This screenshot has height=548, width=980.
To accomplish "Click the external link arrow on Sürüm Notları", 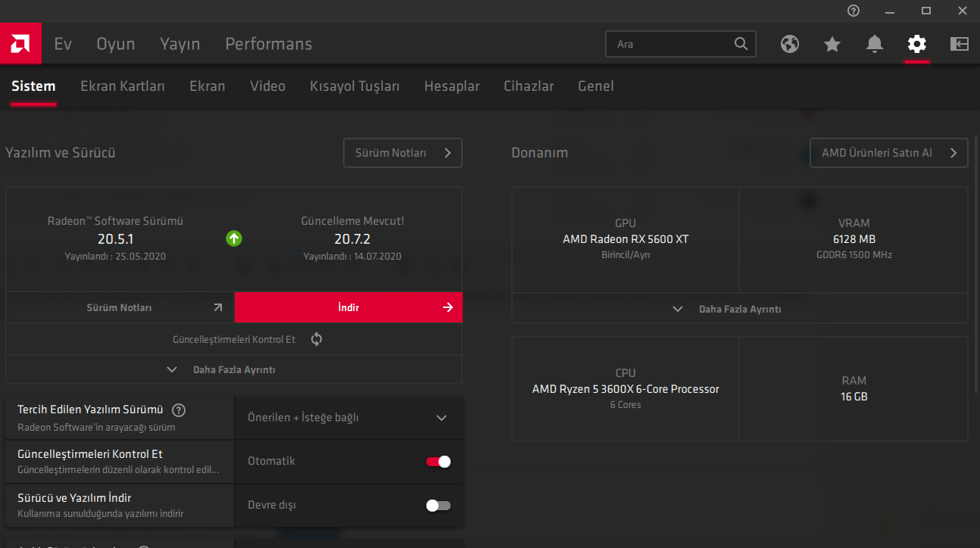I will [x=218, y=307].
